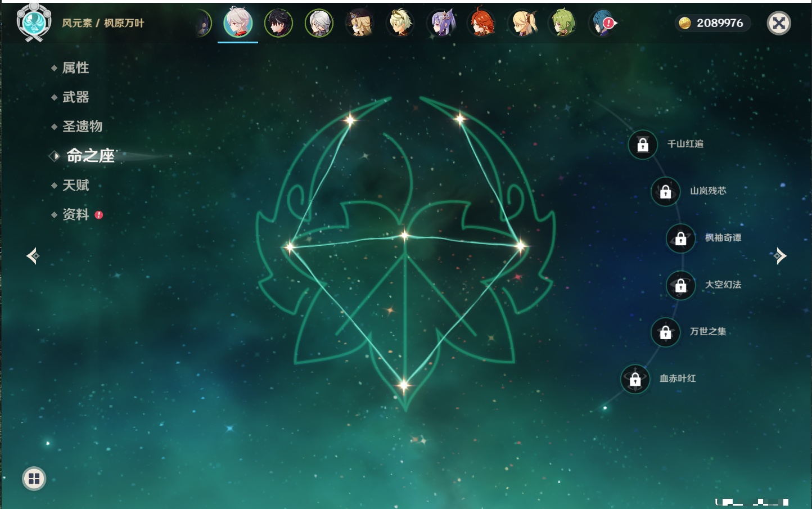812x509 pixels.
Task: Select the blonde character wearing a dark hat
Action: 359,24
